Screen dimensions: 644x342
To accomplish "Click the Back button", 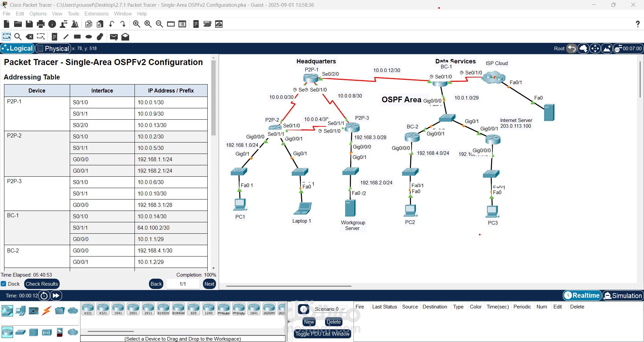I will pos(156,284).
